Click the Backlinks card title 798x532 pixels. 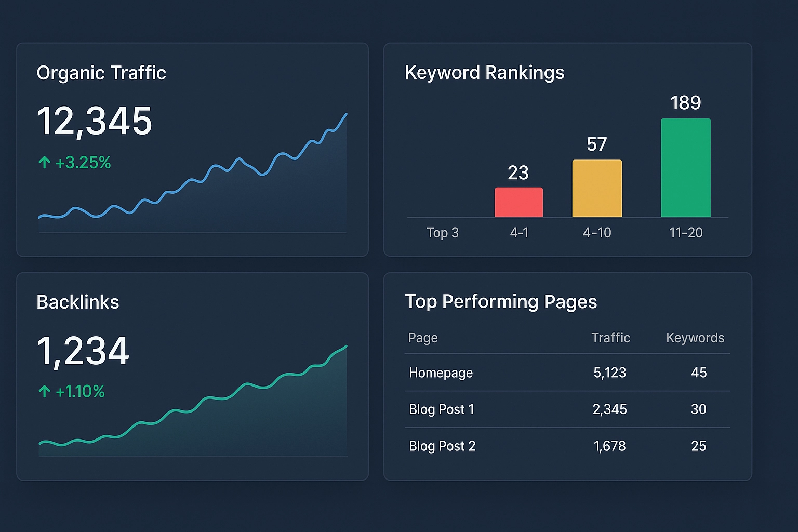pyautogui.click(x=78, y=302)
